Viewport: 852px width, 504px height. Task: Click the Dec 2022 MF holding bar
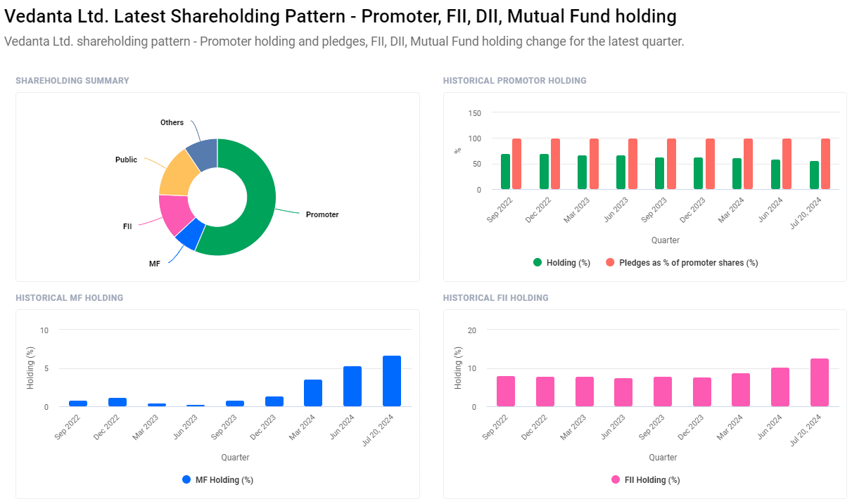click(117, 402)
